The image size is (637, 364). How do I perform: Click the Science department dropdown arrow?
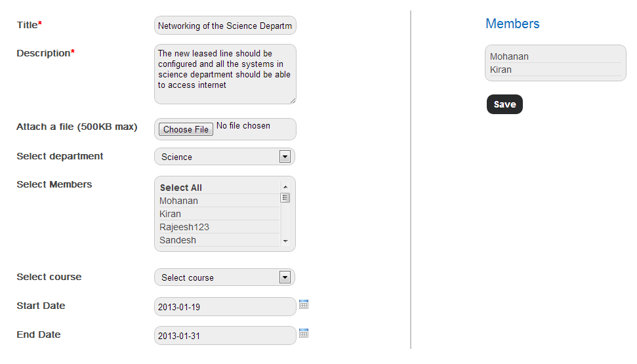point(285,157)
